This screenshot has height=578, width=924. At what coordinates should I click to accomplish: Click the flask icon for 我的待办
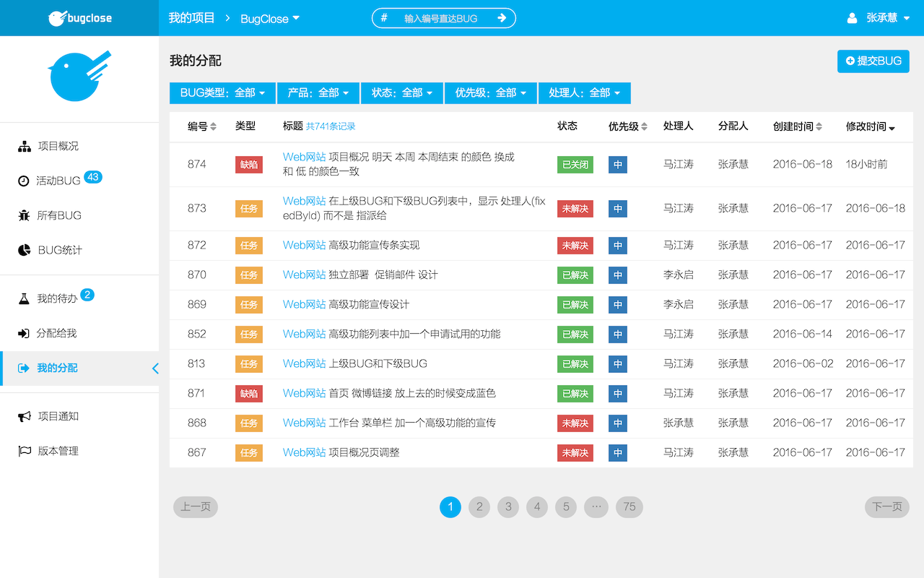[24, 298]
